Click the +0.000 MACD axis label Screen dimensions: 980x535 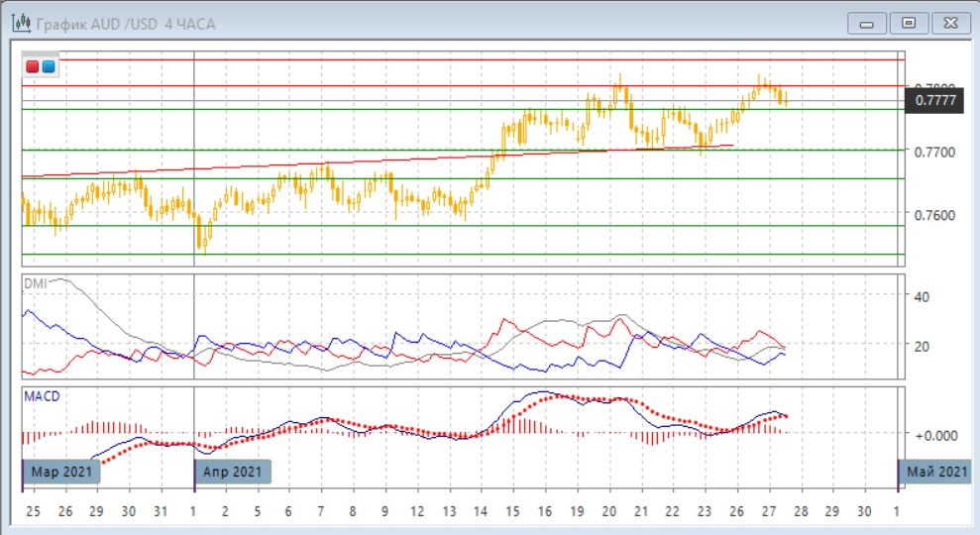point(935,435)
